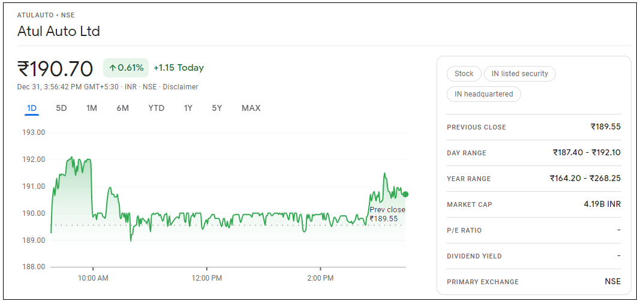Click the 191.00 y-axis label

(x=35, y=186)
